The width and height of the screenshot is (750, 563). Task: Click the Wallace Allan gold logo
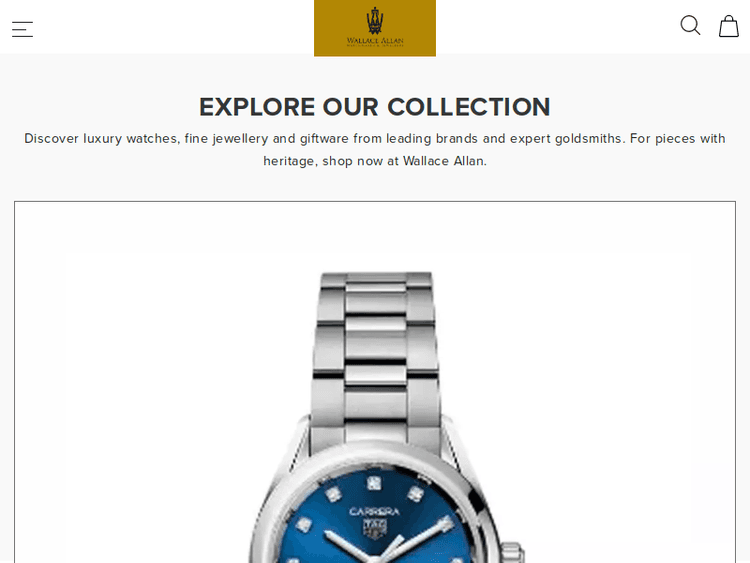coord(375,28)
